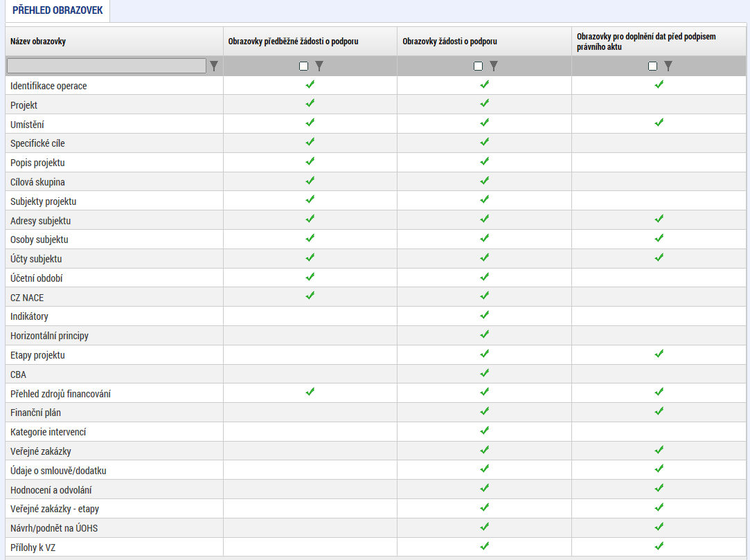Select the Indikátory row
This screenshot has height=560, width=750.
click(376, 316)
